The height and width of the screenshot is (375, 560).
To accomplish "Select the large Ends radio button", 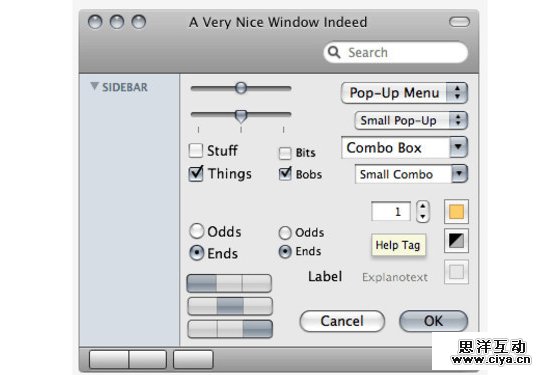I will (x=196, y=253).
